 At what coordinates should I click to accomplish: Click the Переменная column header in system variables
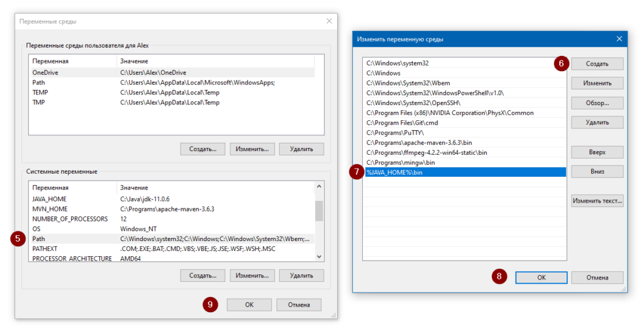coord(72,188)
